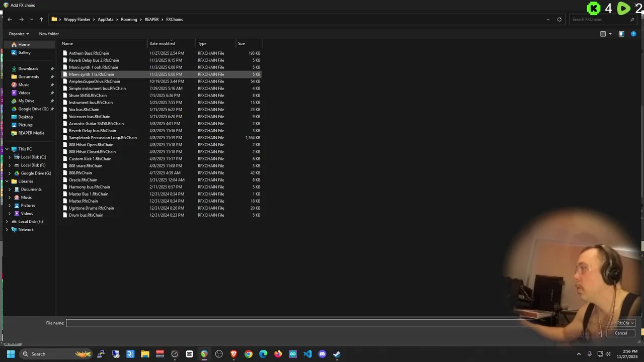Collapse the This PC tree node
The image size is (644, 362).
tap(7, 149)
